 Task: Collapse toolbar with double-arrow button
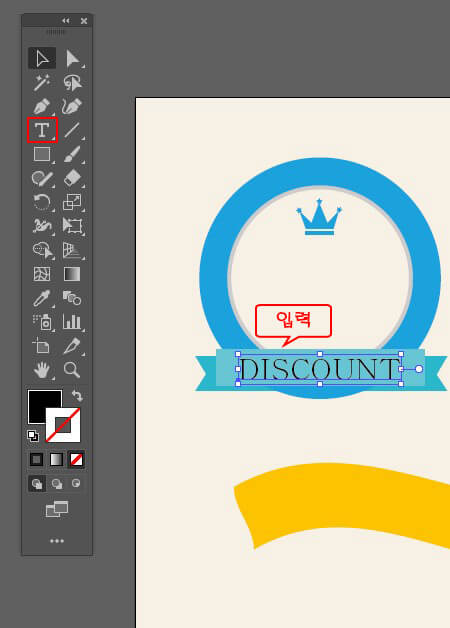point(66,20)
